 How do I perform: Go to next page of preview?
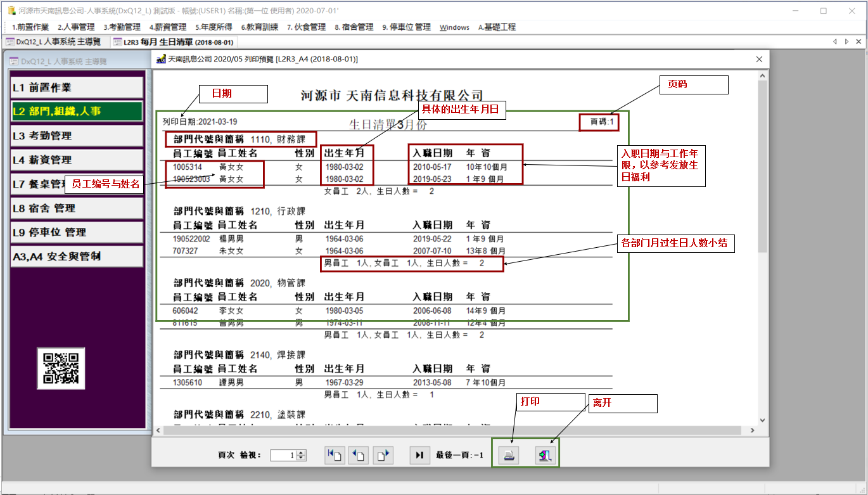coord(384,455)
